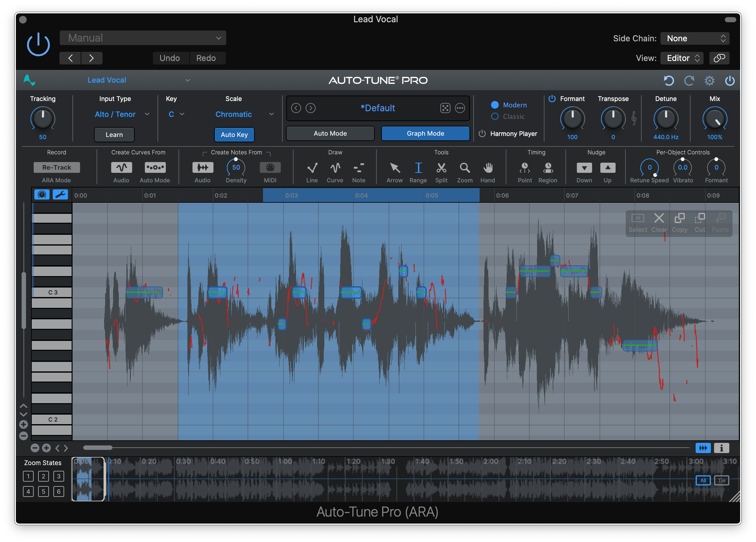The image size is (756, 542).
Task: Toggle the Formant power button
Action: click(551, 99)
